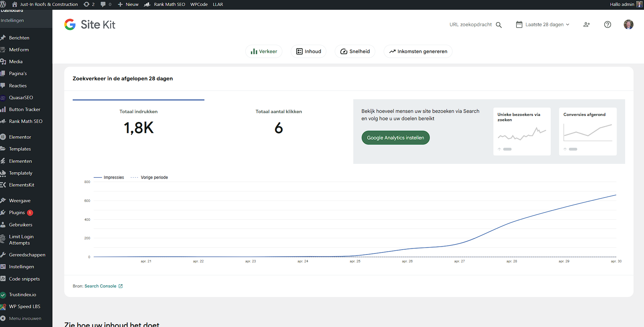Screen dimensions: 644x327
Task: Open Instellingen under Dashboard submenu
Action: (13, 20)
